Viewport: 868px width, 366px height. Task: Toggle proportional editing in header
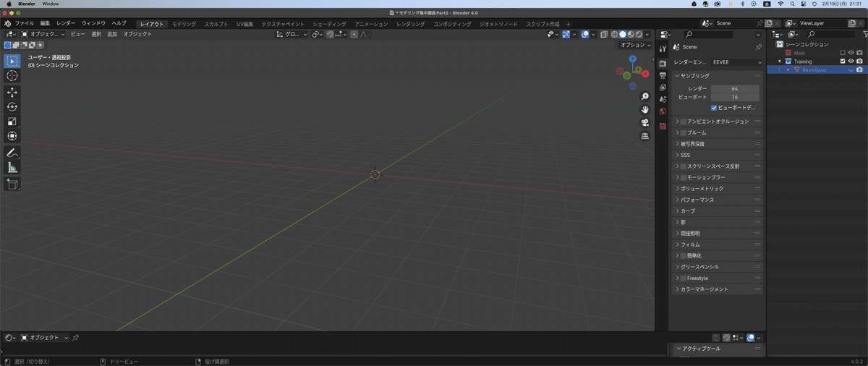[354, 34]
